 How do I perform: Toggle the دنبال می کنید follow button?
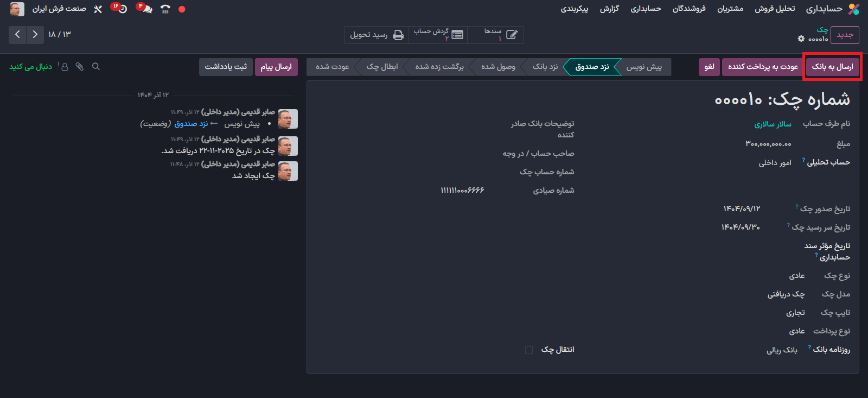coord(31,67)
